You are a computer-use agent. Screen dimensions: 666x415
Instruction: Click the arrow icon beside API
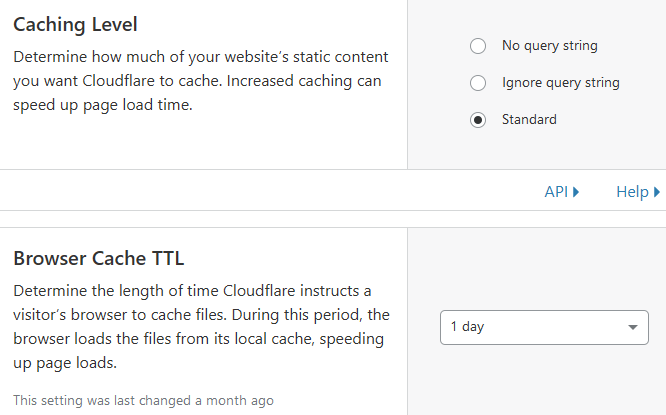click(576, 192)
